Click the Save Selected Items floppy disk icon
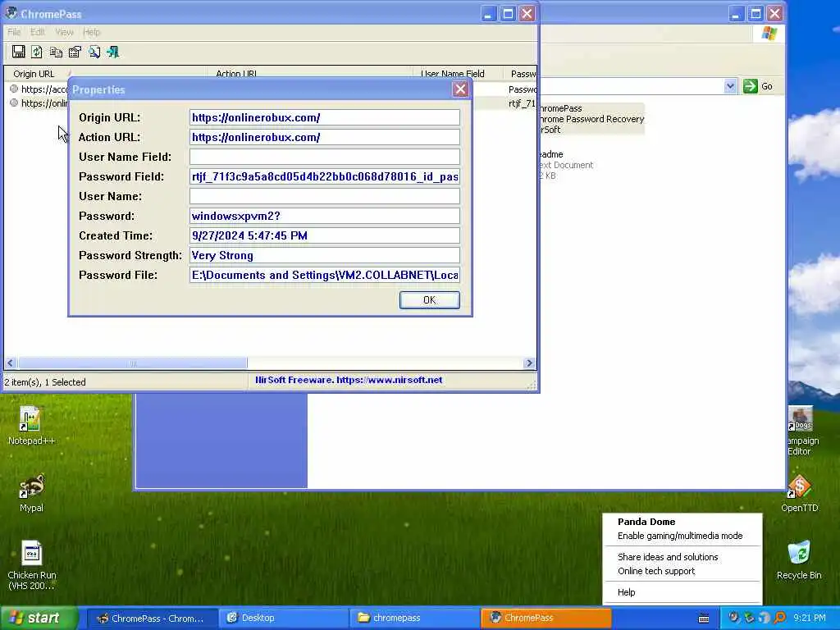This screenshot has width=840, height=630. coord(19,52)
